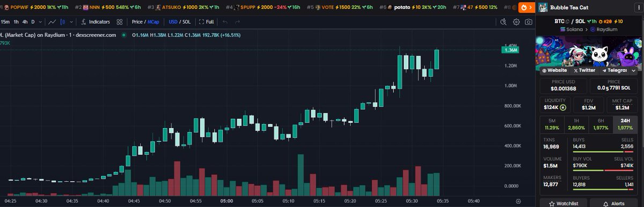Open the quick search magnifier icon
Image resolution: width=644 pixels, height=207 pixels.
503,22
